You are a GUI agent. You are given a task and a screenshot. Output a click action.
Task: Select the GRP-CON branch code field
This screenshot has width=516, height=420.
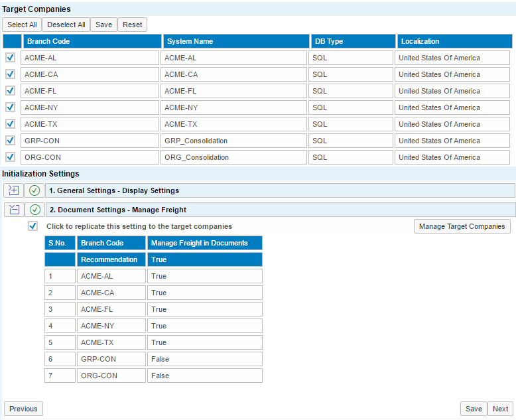pyautogui.click(x=91, y=141)
